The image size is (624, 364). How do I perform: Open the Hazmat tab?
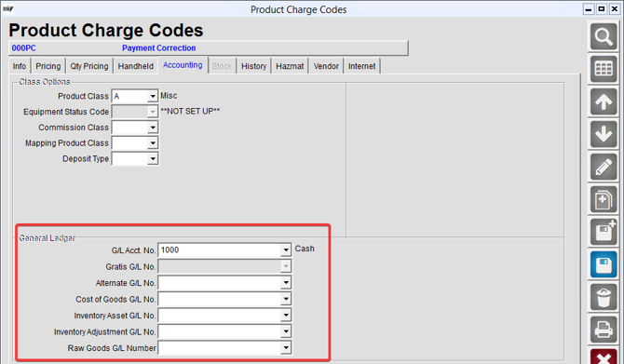290,66
